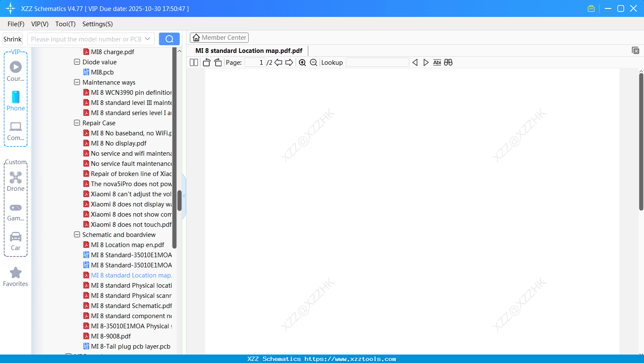Click the XZZ Schematics app logo
644x363 pixels.
pyautogui.click(x=11, y=8)
